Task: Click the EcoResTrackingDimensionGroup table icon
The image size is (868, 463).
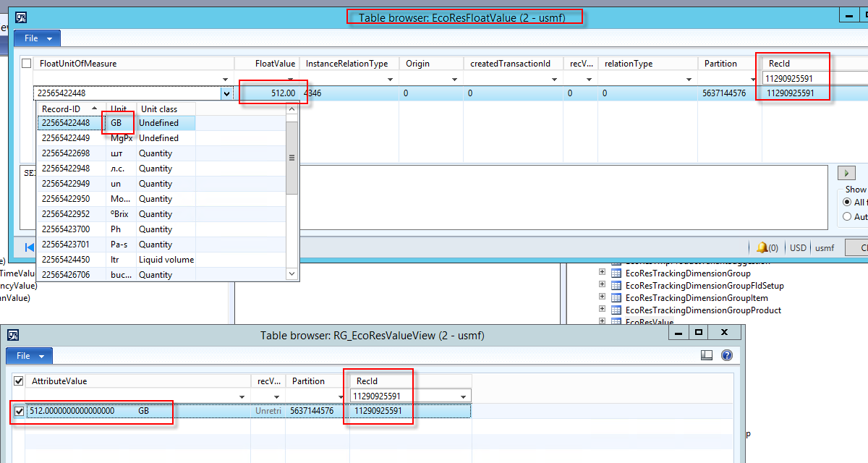Action: [x=616, y=273]
